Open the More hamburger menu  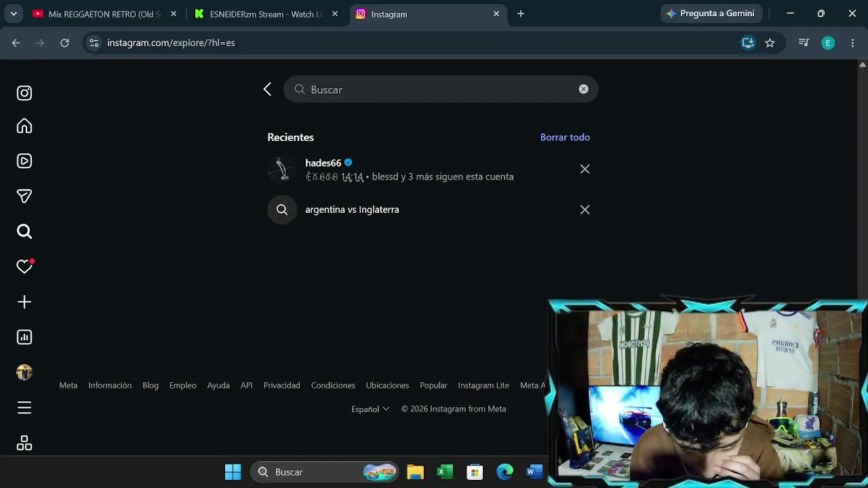coord(24,408)
